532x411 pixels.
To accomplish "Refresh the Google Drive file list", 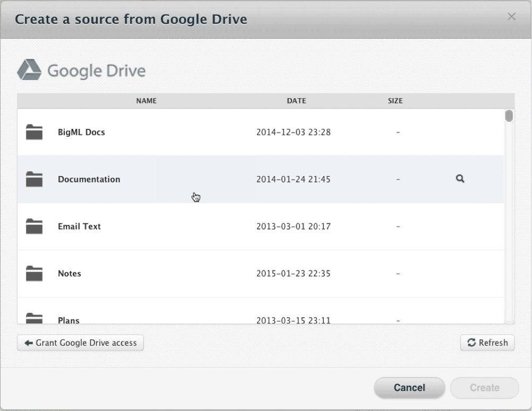I will 487,343.
